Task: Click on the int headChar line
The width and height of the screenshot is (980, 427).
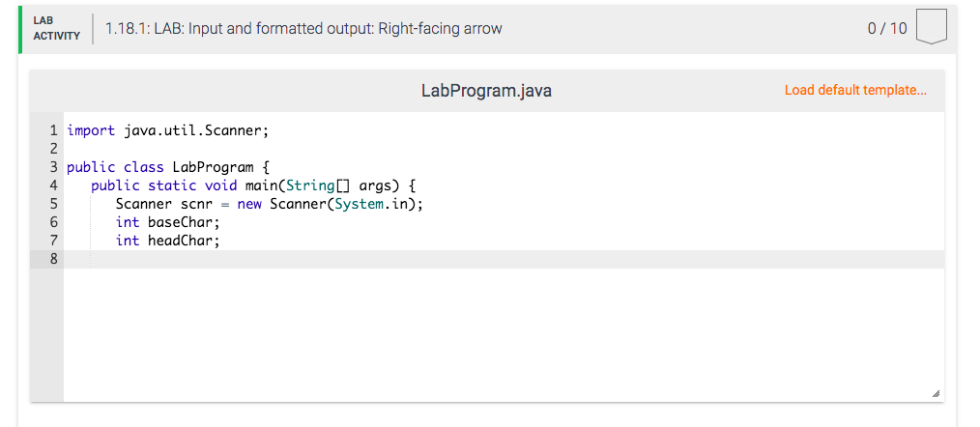Action: point(167,241)
